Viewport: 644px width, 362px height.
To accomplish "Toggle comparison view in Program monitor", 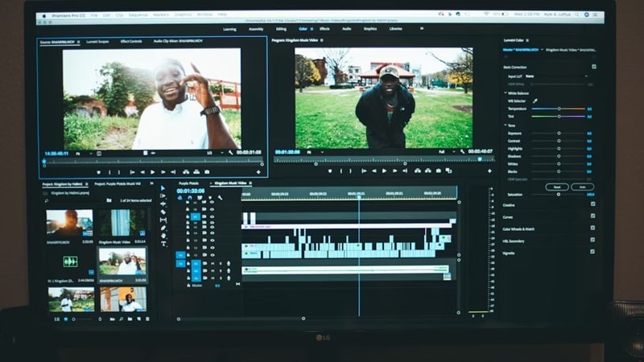I will (449, 171).
